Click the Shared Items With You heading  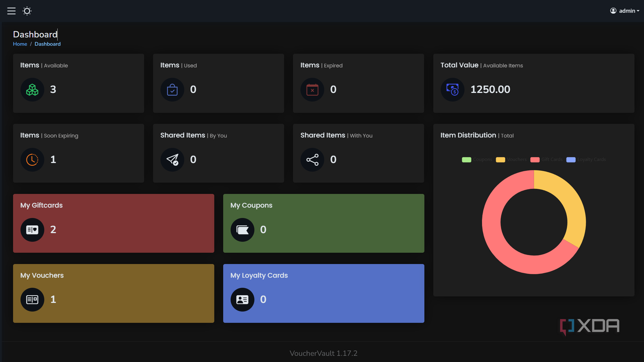336,135
